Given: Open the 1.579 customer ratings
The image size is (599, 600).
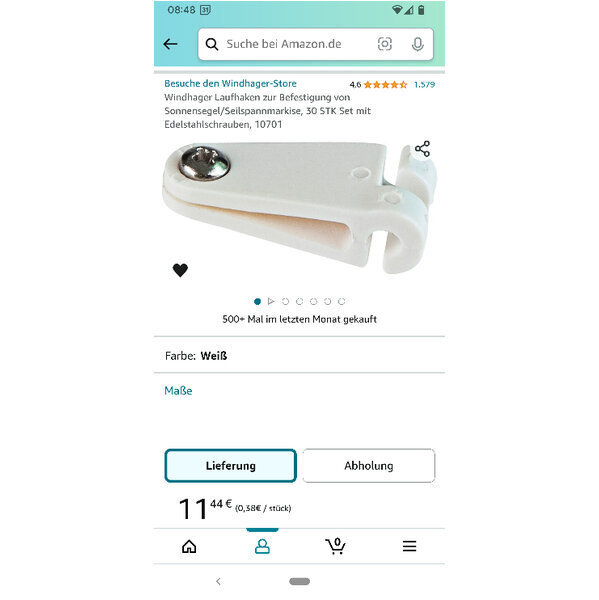Looking at the screenshot, I should pyautogui.click(x=424, y=85).
